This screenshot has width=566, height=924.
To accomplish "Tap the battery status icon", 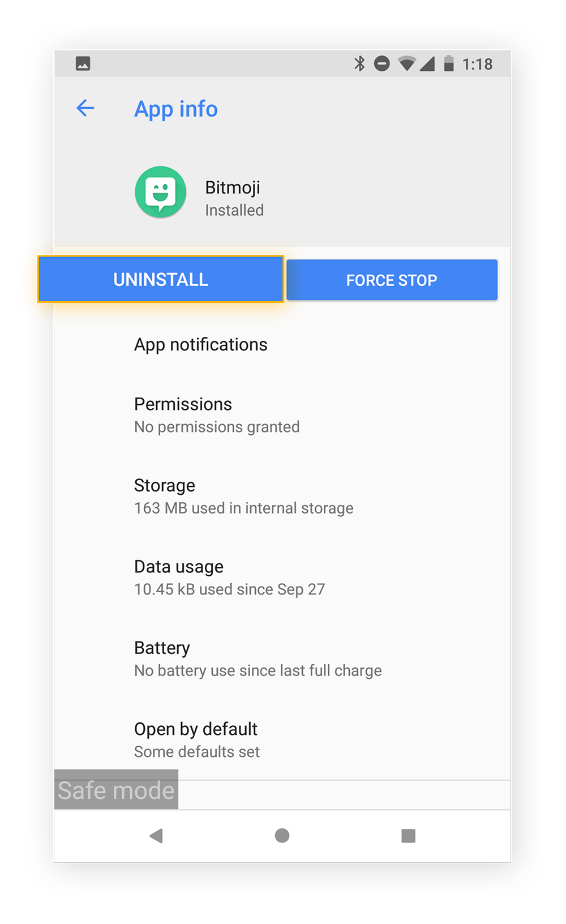I will coord(449,63).
